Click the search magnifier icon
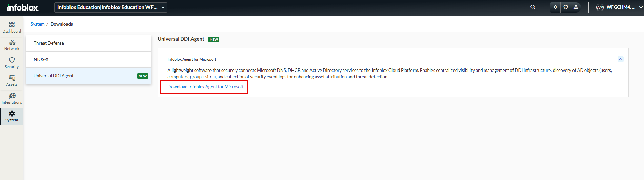Image resolution: width=644 pixels, height=180 pixels. click(533, 7)
